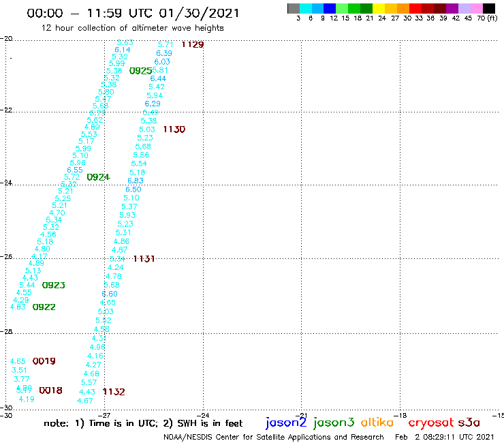504x443 pixels.
Task: Click the NOAA/NESDIS credit line
Action: 274,437
